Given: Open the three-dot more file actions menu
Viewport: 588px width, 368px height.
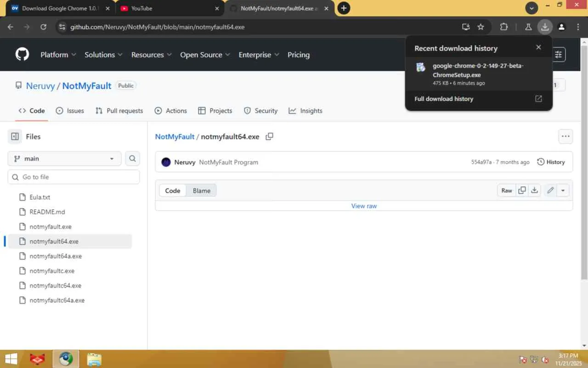Looking at the screenshot, I should (565, 137).
